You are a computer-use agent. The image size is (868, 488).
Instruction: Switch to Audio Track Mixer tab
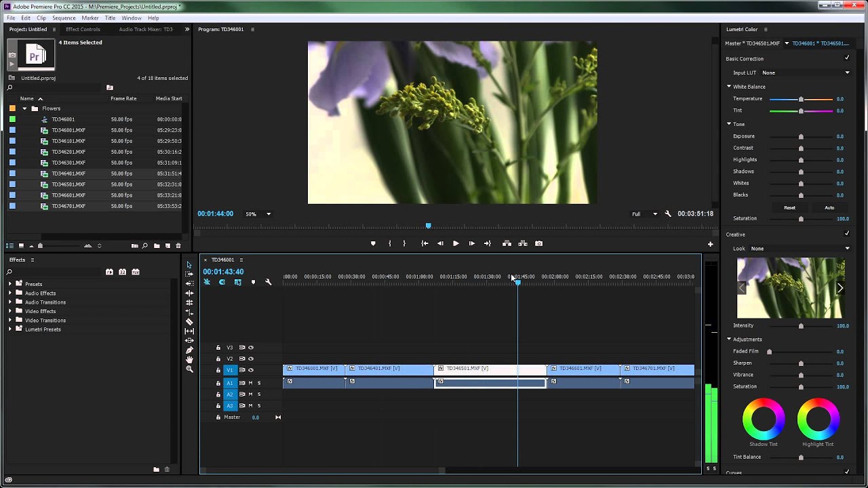click(146, 29)
